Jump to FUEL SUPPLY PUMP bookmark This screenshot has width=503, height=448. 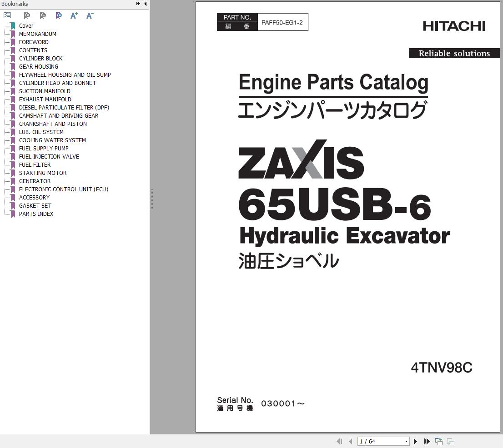coord(44,149)
